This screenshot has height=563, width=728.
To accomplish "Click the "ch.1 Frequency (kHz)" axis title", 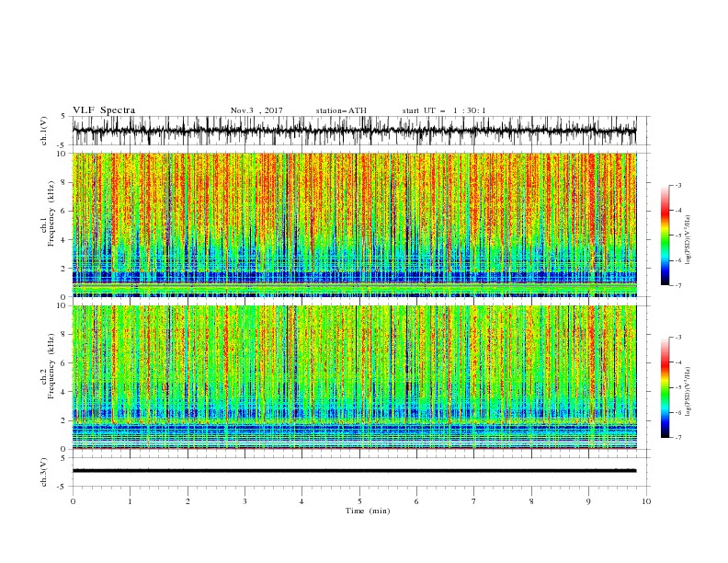I will coord(48,214).
